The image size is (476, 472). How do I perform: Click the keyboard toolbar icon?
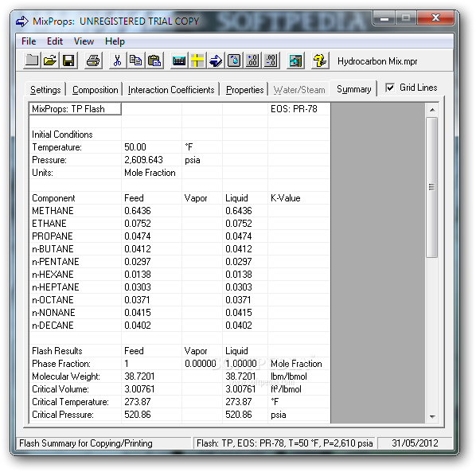point(179,60)
